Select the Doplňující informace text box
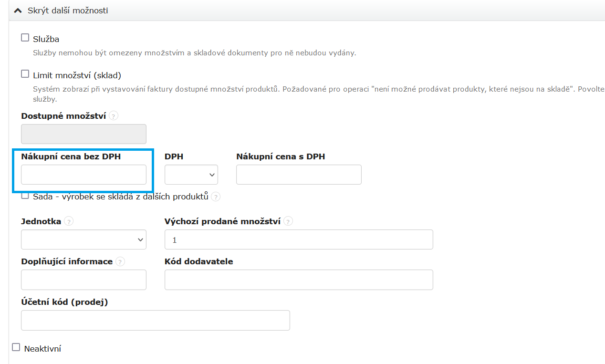Viewport: 605px width, 364px height. (x=83, y=280)
